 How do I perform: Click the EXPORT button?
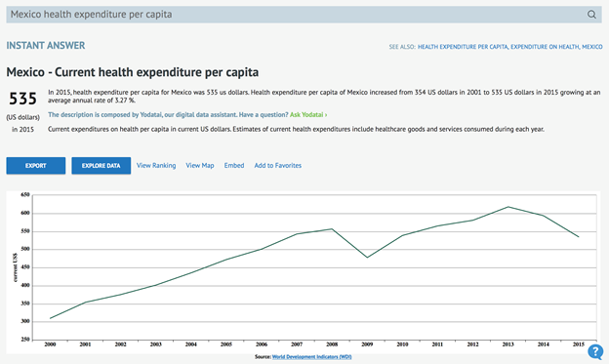(36, 166)
